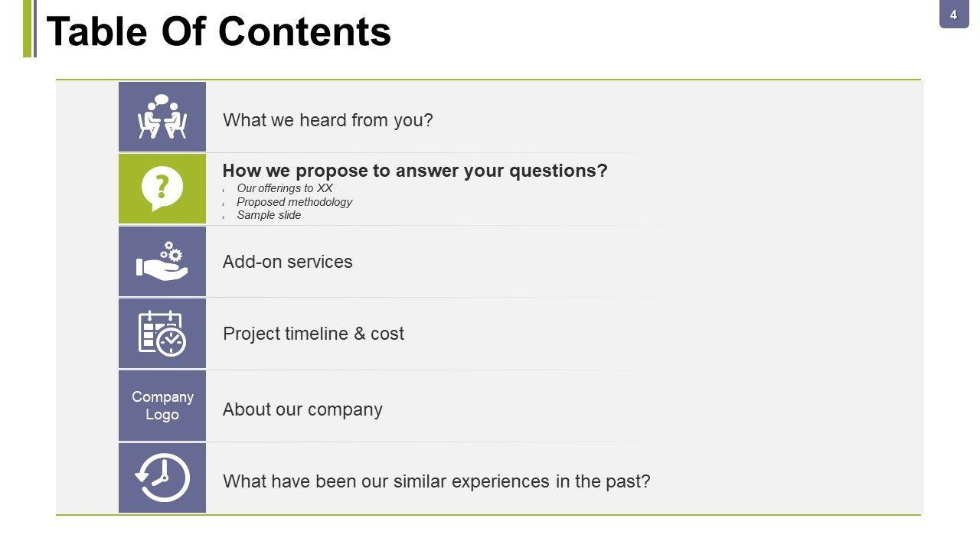Screen dimensions: 980x551
Task: Click the bullet arrow before 'Proposed methodology'
Action: [224, 204]
